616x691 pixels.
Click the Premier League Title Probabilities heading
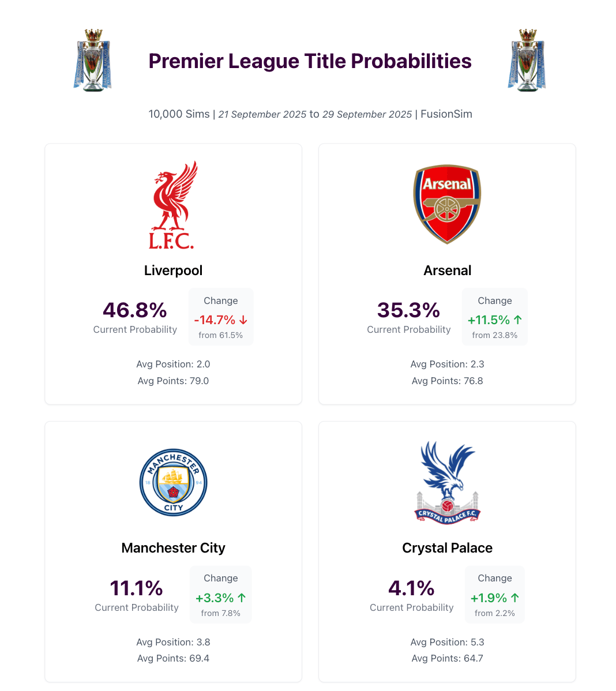[310, 61]
